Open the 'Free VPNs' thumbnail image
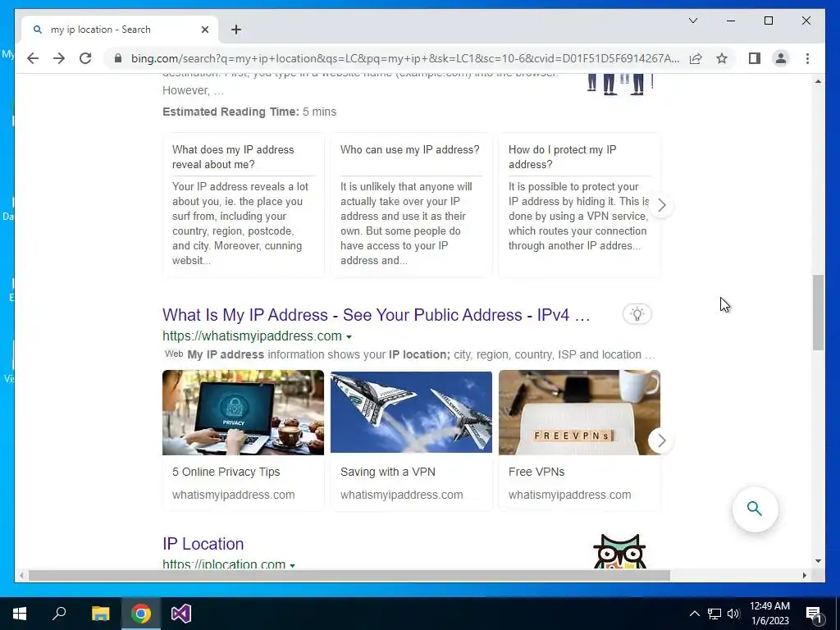840x630 pixels. pyautogui.click(x=579, y=413)
